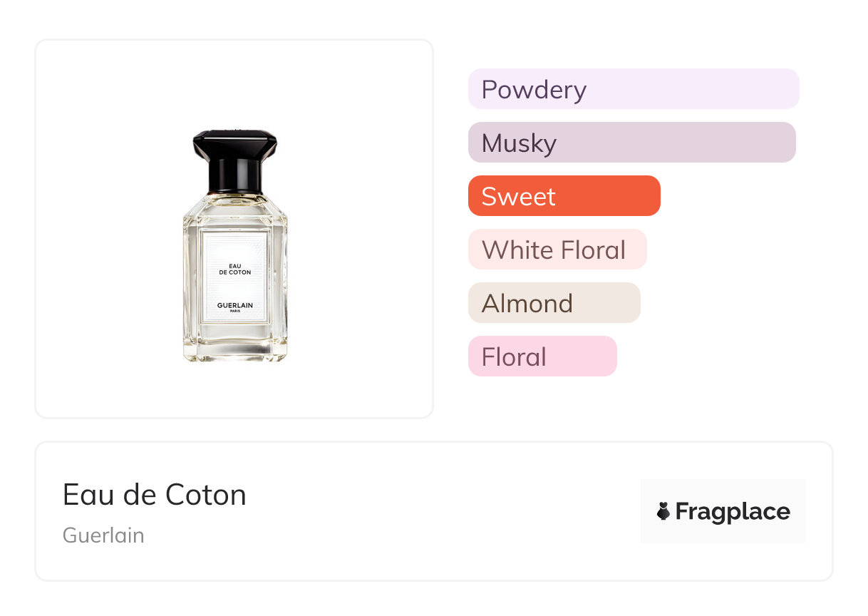
Task: Click the glass base of the perfume bottle
Action: click(234, 349)
